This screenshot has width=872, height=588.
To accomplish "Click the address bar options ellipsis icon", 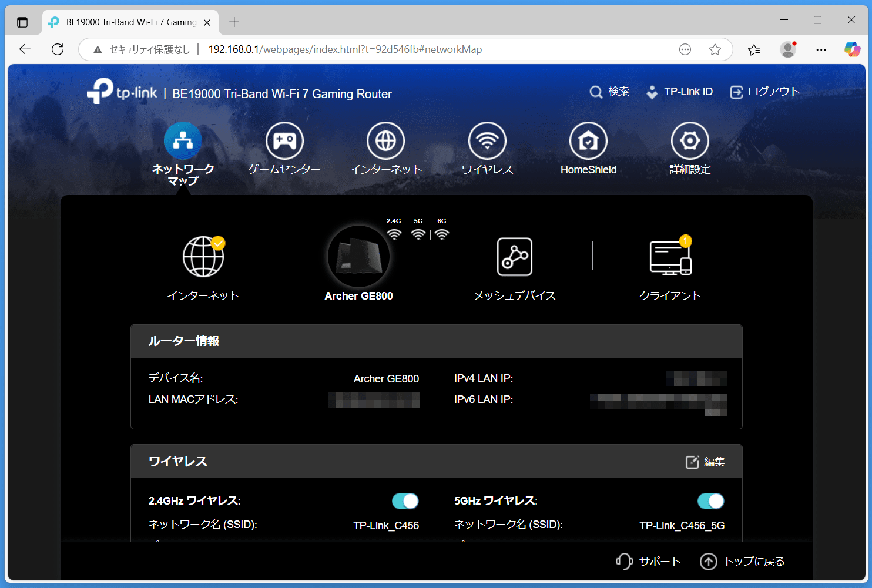I will pyautogui.click(x=685, y=49).
